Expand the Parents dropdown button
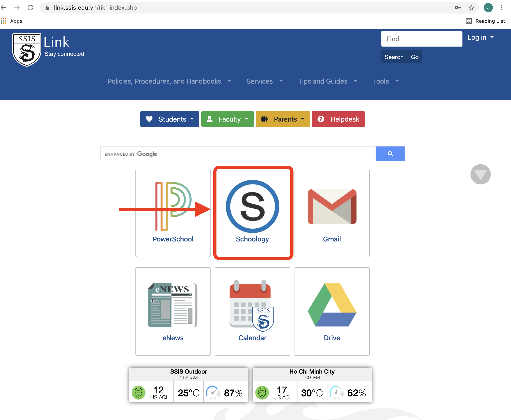This screenshot has width=511, height=420. (283, 119)
